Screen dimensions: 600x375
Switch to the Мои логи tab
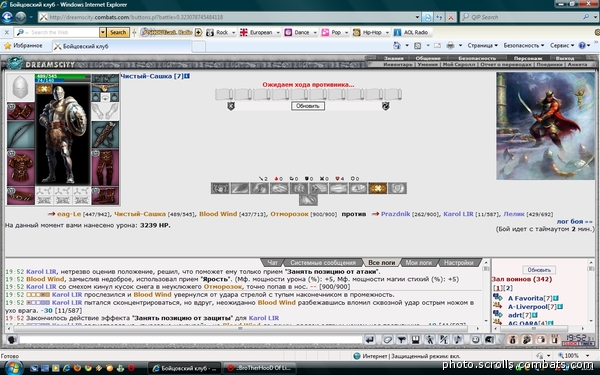418,262
